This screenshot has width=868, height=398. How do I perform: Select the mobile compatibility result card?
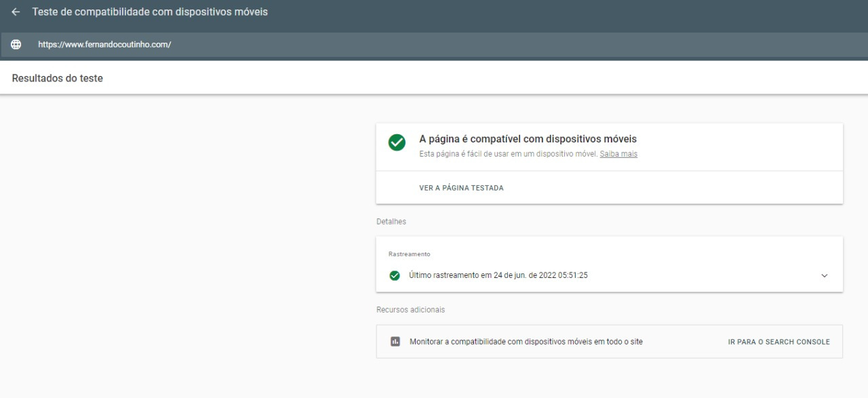tap(609, 147)
